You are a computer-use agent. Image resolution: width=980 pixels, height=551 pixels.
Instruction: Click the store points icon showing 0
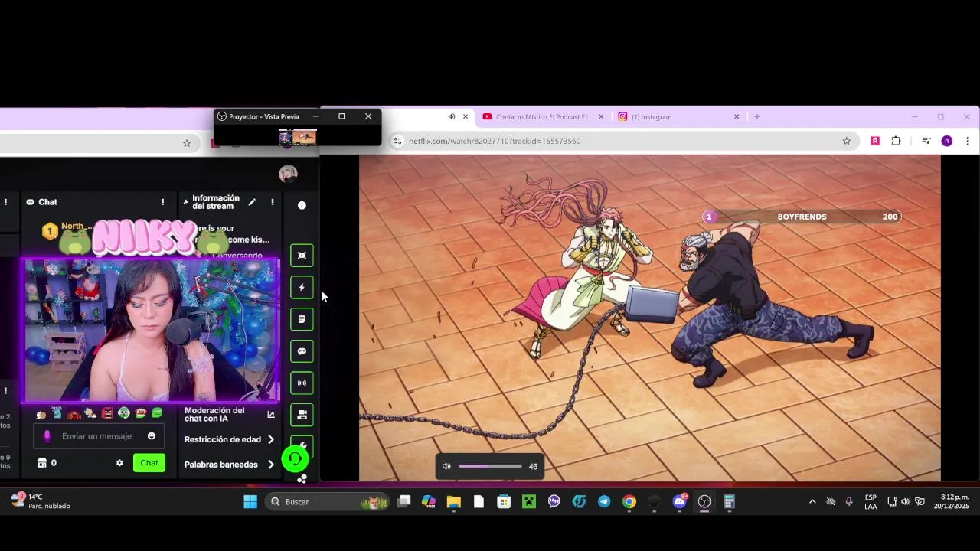click(47, 463)
